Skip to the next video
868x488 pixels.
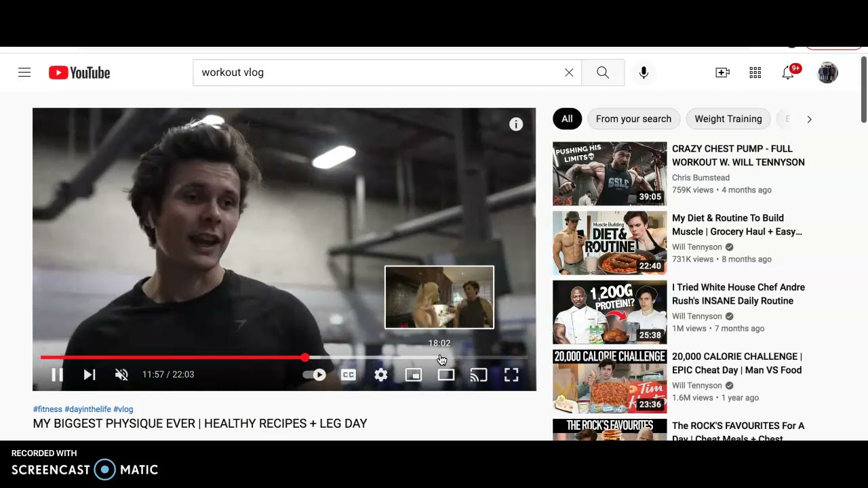[90, 374]
